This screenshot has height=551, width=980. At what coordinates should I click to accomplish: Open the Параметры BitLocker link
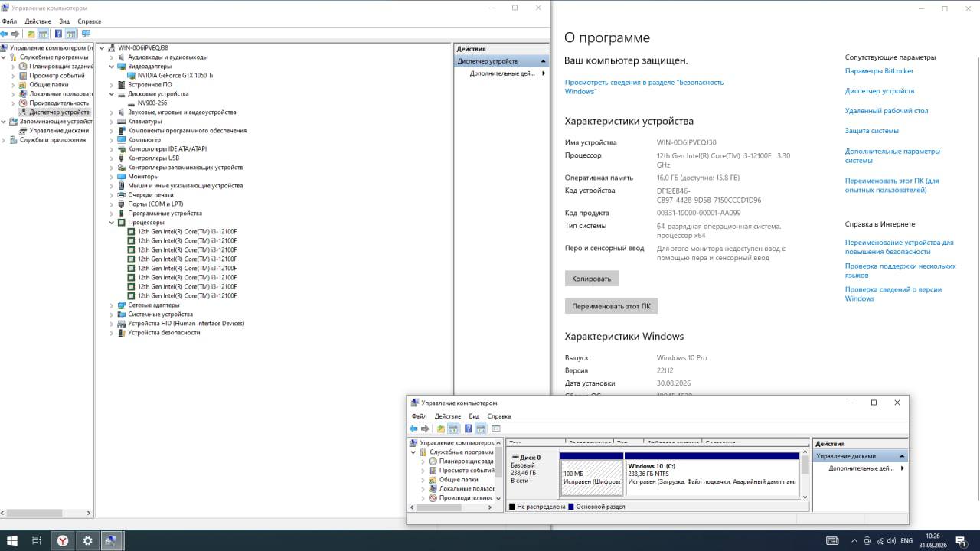point(879,71)
